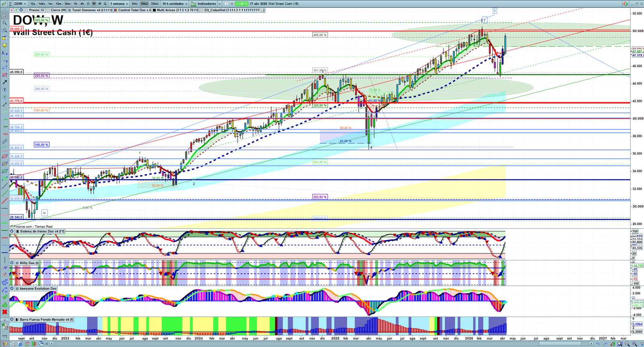
Task: Open the Indicadores button
Action: point(204,4)
